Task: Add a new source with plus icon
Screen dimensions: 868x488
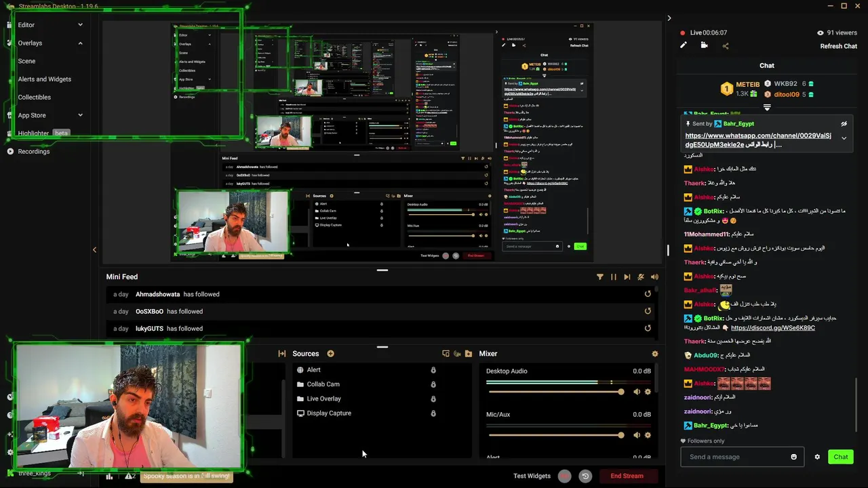Action: (x=330, y=354)
